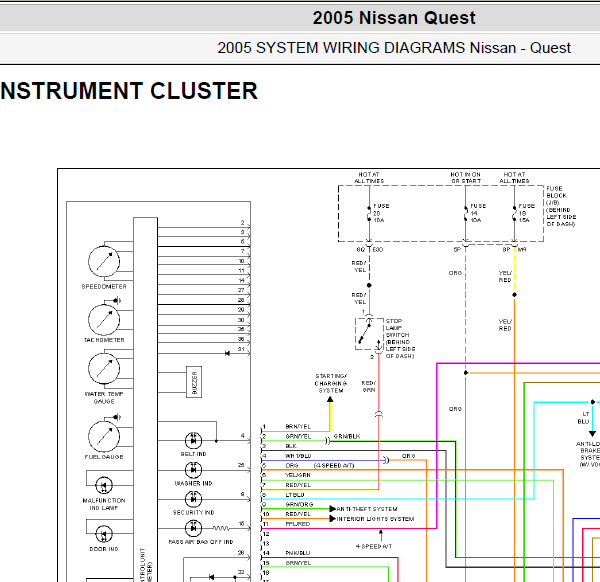Click the 'PNK/BLU' wire label at pin 14
This screenshot has width=600, height=582.
pos(298,553)
